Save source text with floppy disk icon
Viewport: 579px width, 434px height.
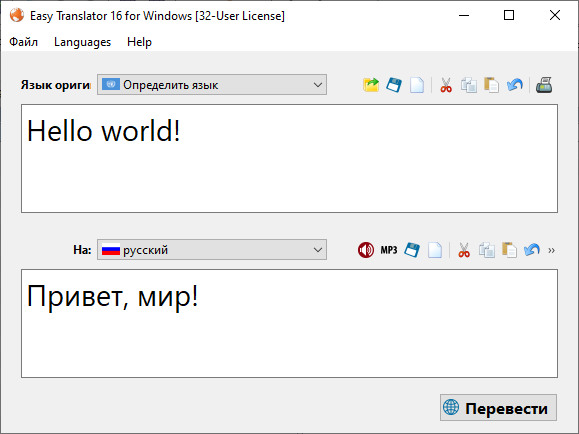394,85
